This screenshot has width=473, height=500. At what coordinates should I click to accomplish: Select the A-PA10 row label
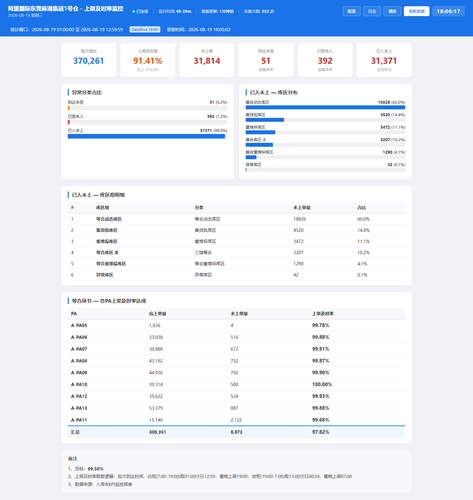click(x=79, y=385)
